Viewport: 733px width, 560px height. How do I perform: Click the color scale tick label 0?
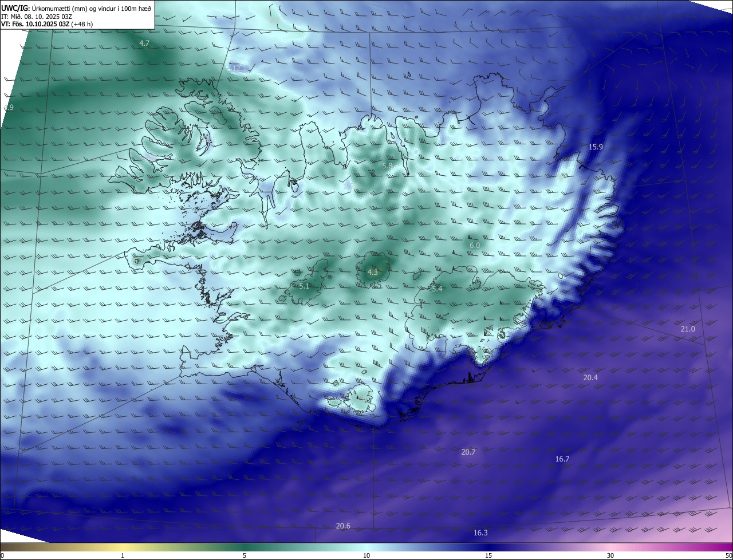coord(2,555)
